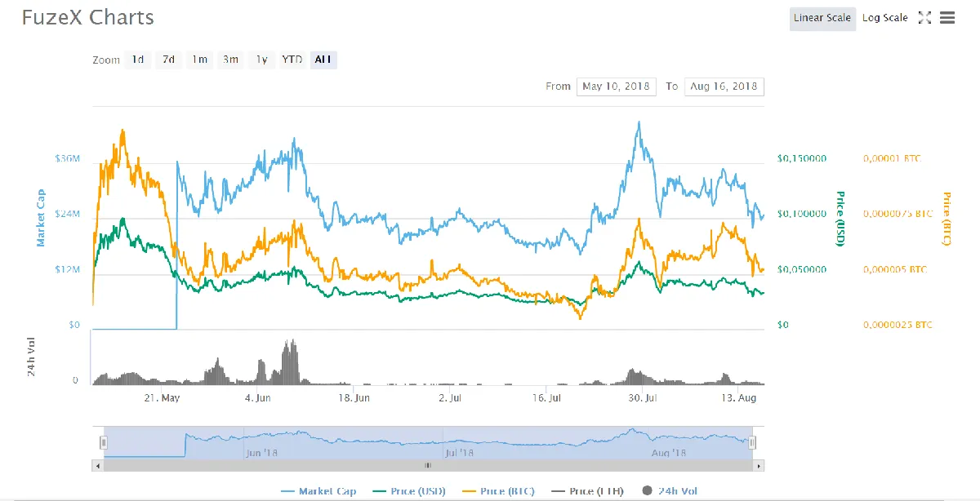Grab the left navigator range handle
Viewport: 980px width, 501px height.
pyautogui.click(x=104, y=442)
